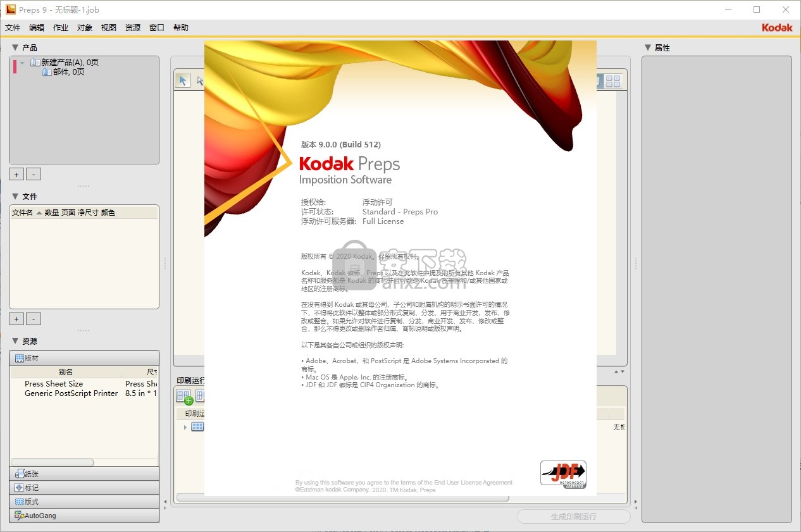801x532 pixels.
Task: Select the Press Sheet Size row
Action: pos(84,384)
